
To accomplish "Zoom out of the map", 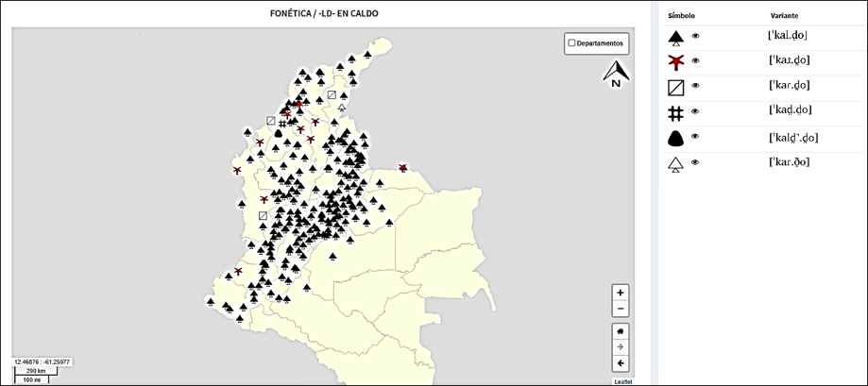I will point(621,309).
